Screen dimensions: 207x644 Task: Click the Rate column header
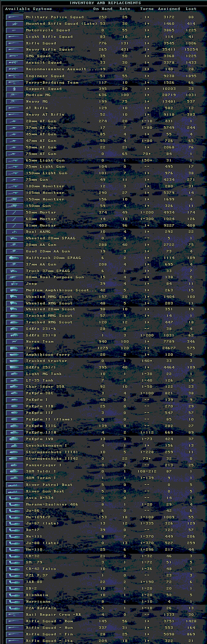click(x=125, y=9)
